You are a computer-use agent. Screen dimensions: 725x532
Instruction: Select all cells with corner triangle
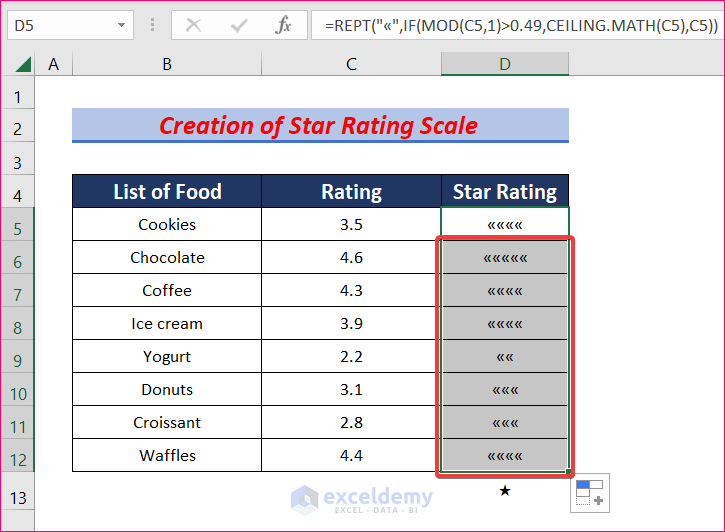pos(22,64)
